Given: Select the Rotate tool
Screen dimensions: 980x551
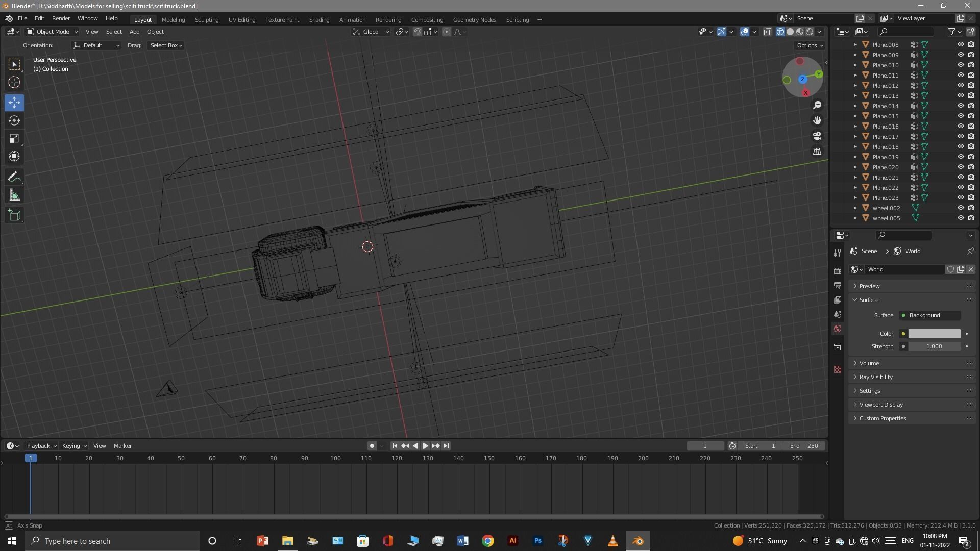Looking at the screenshot, I should tap(14, 121).
